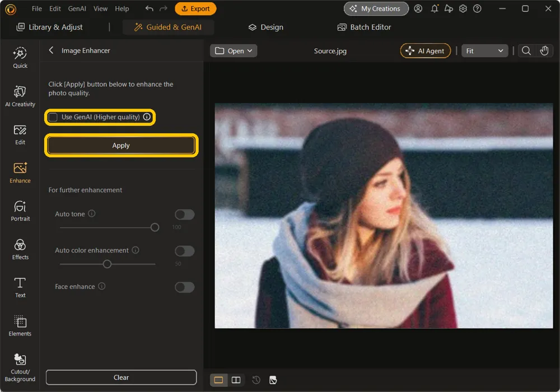Open the Edit menu
Image resolution: width=560 pixels, height=392 pixels.
(x=55, y=8)
